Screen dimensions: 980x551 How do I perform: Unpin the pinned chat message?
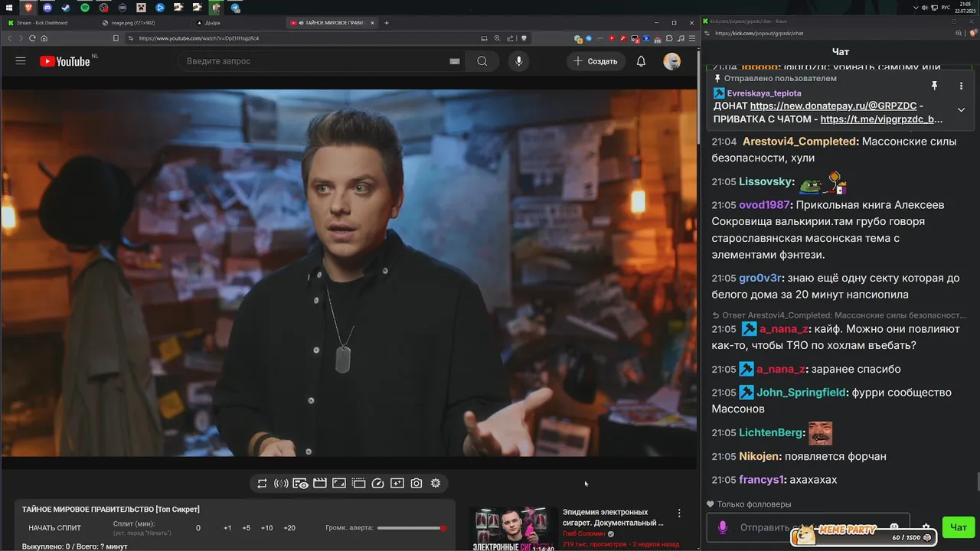(934, 86)
